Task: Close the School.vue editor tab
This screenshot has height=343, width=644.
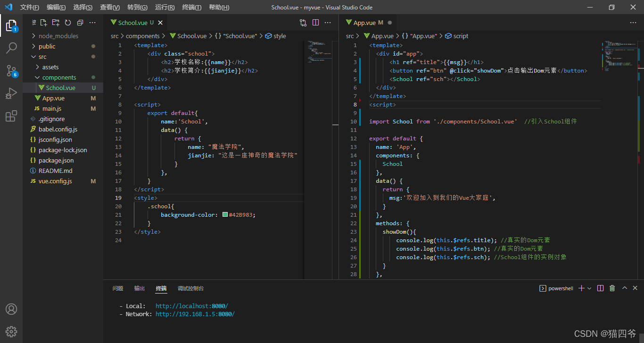Action: click(160, 23)
